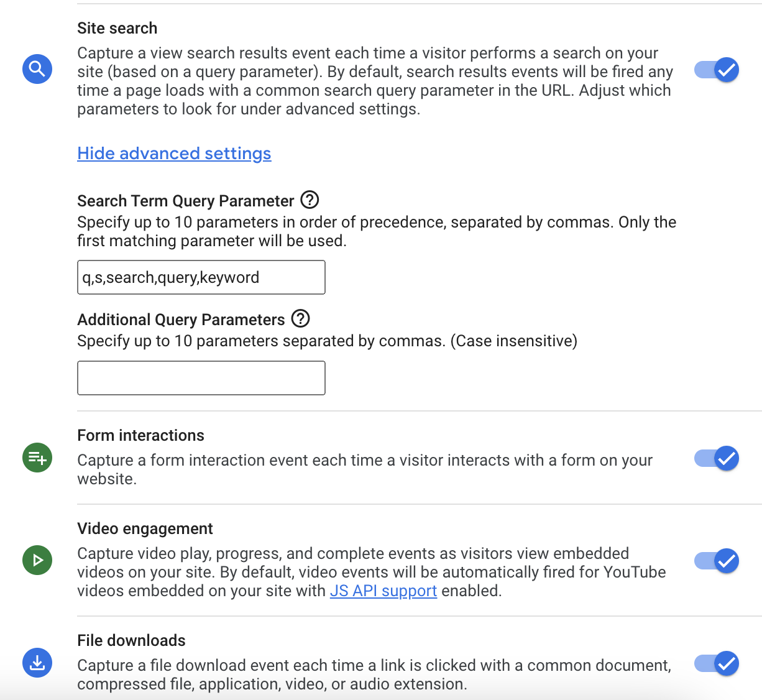This screenshot has height=700, width=762.
Task: Open the JS API support link
Action: coord(383,591)
